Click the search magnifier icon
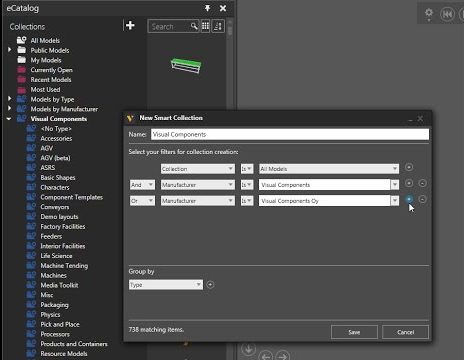 click(x=194, y=26)
